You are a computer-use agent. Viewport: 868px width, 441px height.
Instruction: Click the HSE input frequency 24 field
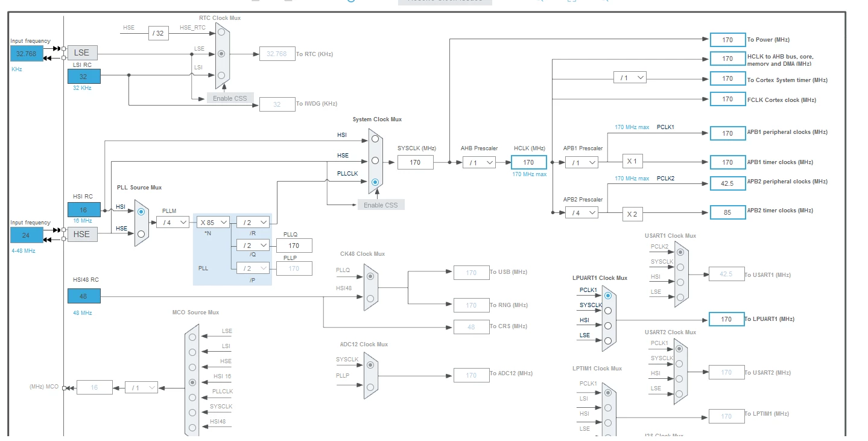[27, 235]
